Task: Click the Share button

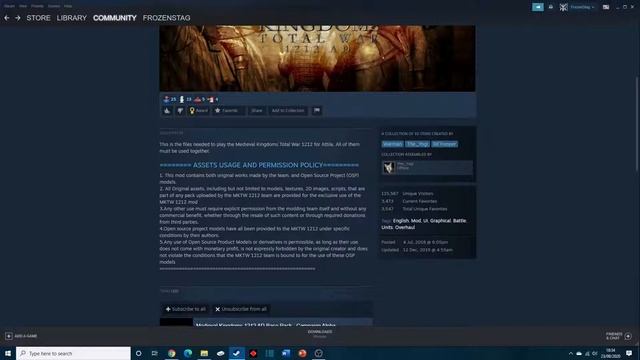Action: (x=257, y=111)
